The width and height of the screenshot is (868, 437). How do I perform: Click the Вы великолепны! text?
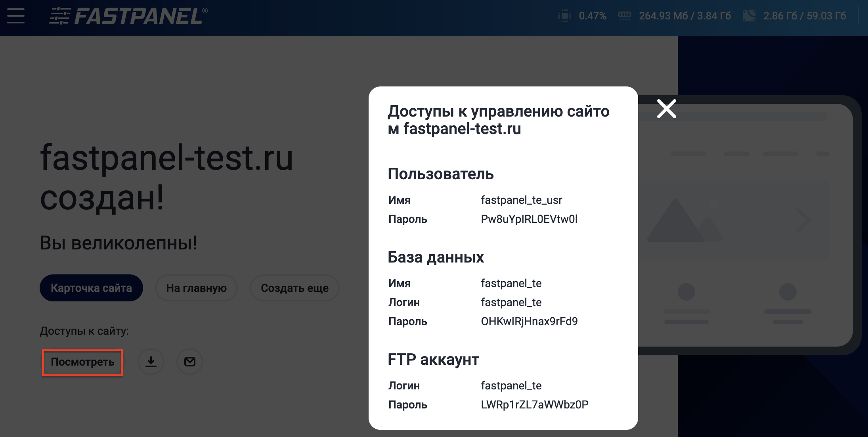[x=119, y=243]
